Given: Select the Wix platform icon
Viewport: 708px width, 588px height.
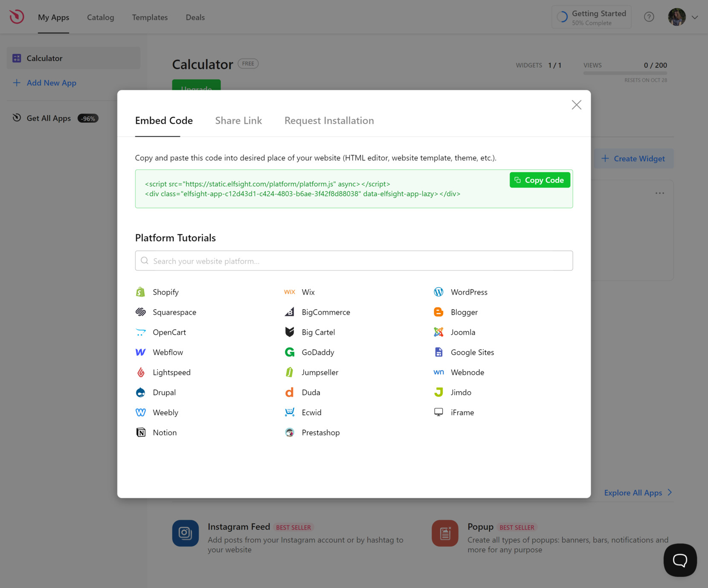Looking at the screenshot, I should pos(290,292).
